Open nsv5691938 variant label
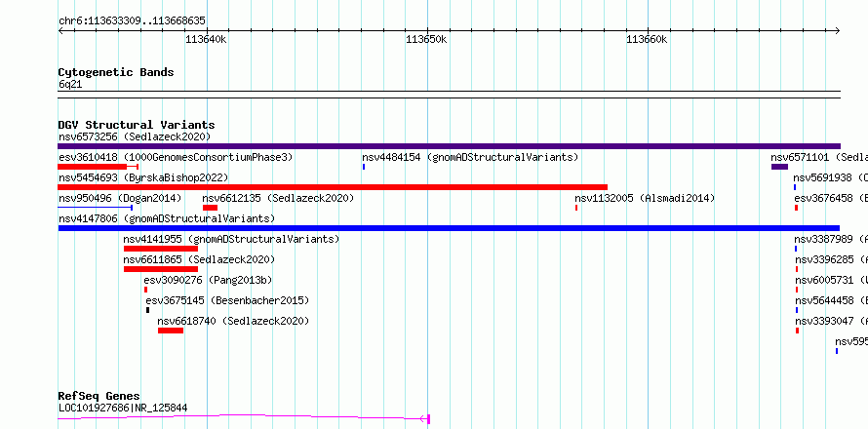Screen dimensions: 868x429 point(830,177)
